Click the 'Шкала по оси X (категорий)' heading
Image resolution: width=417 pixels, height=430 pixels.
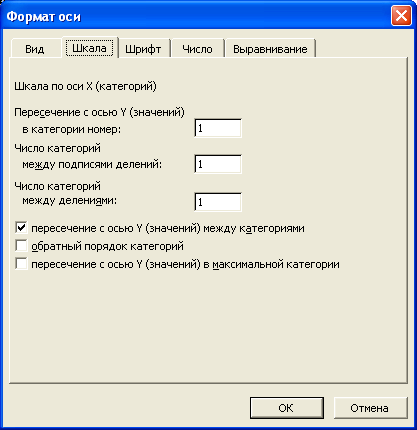(x=85, y=86)
